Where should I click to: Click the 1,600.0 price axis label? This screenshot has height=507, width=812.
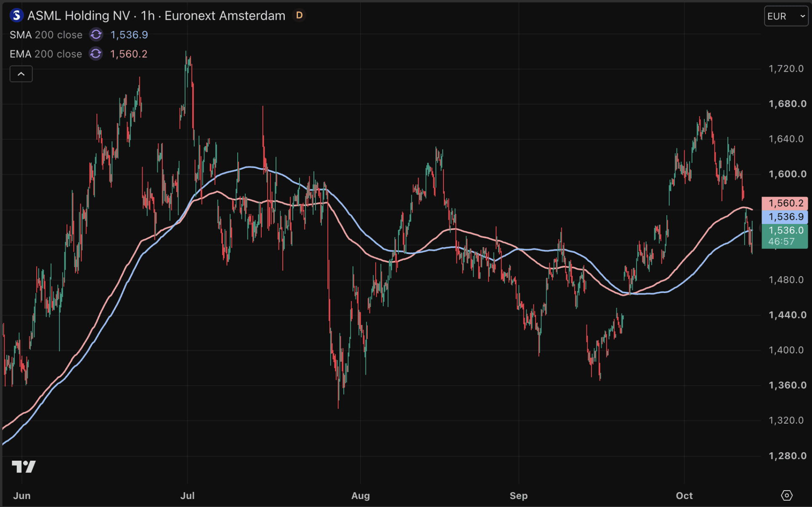tap(787, 174)
